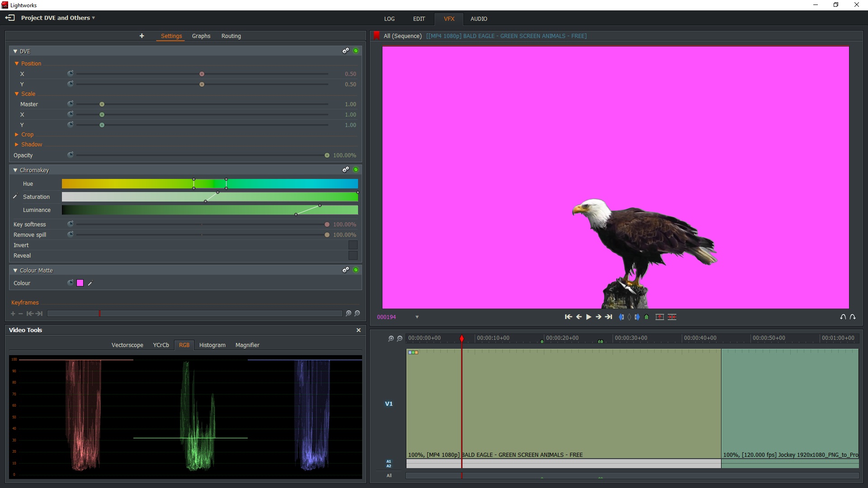The image size is (868, 488).
Task: Toggle the Chromakey effect green enable light
Action: tap(356, 170)
